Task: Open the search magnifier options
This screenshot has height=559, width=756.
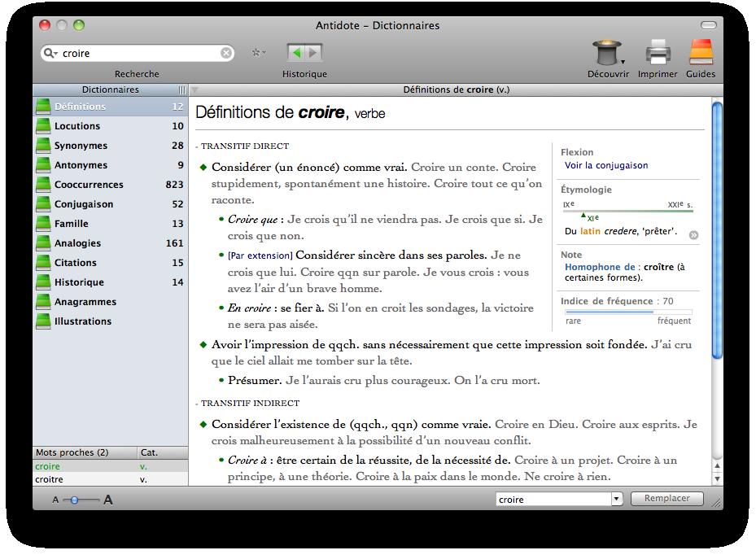Action: coord(50,53)
